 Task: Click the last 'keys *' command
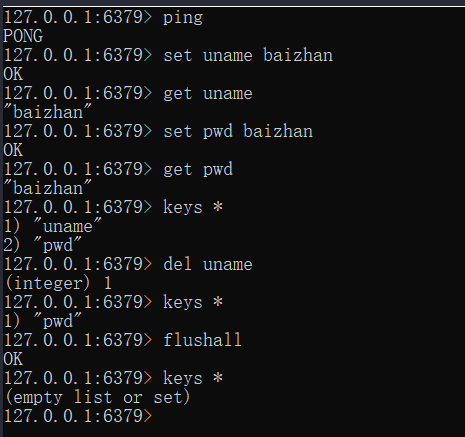coord(193,378)
